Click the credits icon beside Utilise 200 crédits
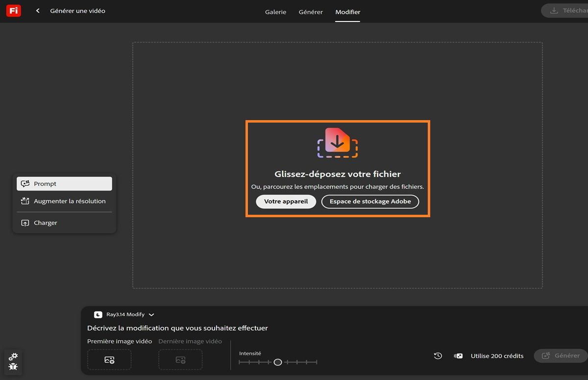The image size is (588, 380). point(459,356)
